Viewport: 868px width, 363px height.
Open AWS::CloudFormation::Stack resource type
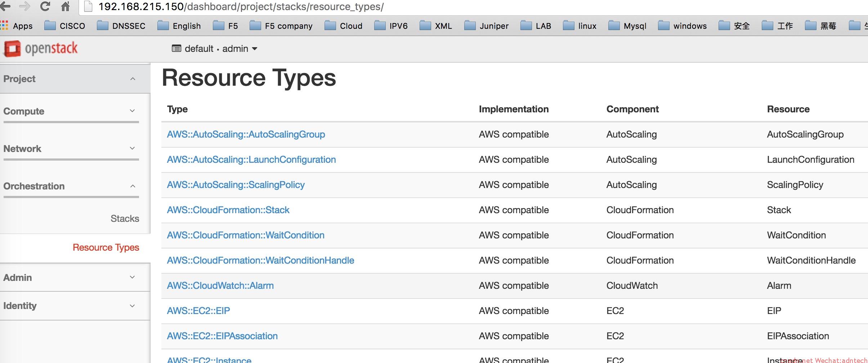[228, 210]
